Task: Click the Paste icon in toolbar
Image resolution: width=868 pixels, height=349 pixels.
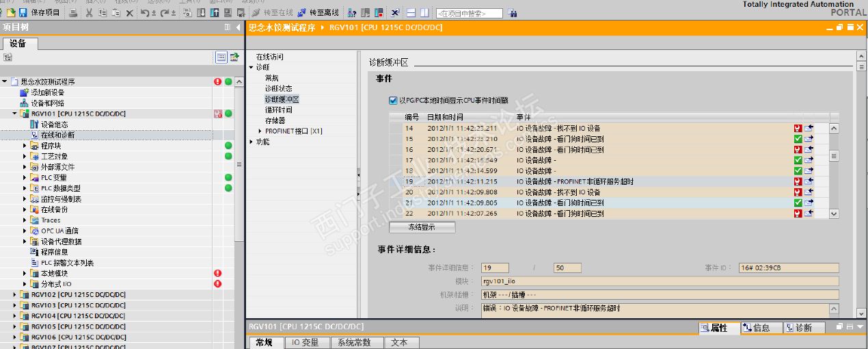Action: (x=116, y=12)
